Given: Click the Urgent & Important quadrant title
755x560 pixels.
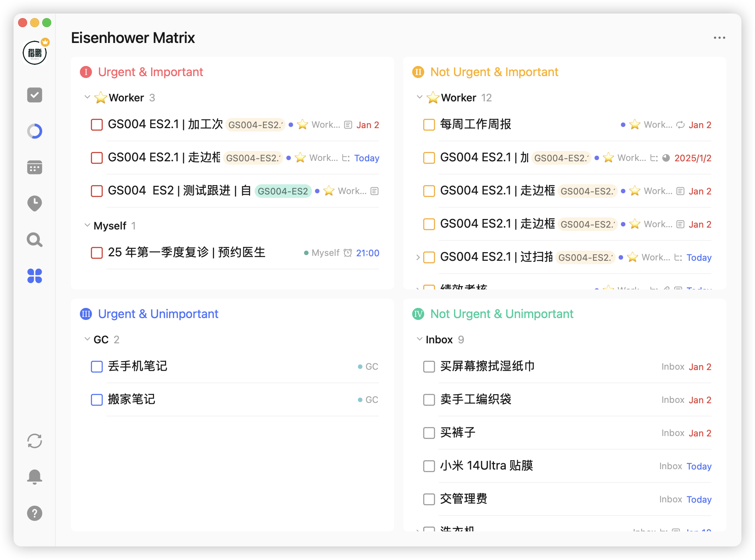Looking at the screenshot, I should pyautogui.click(x=150, y=72).
